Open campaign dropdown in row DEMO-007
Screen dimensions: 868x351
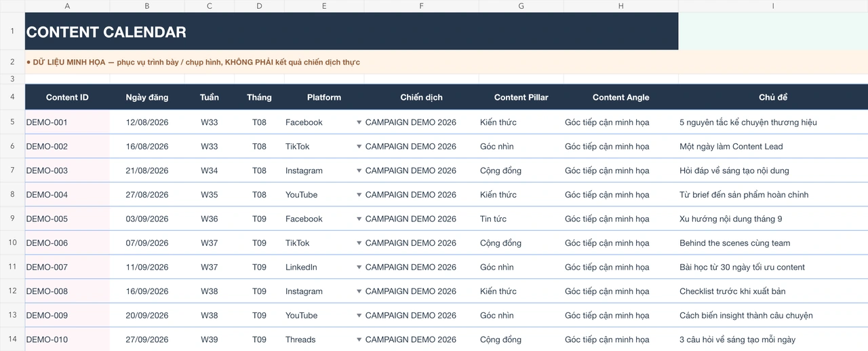coord(359,267)
